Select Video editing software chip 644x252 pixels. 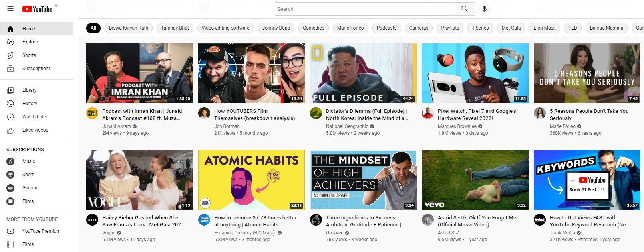pos(225,28)
